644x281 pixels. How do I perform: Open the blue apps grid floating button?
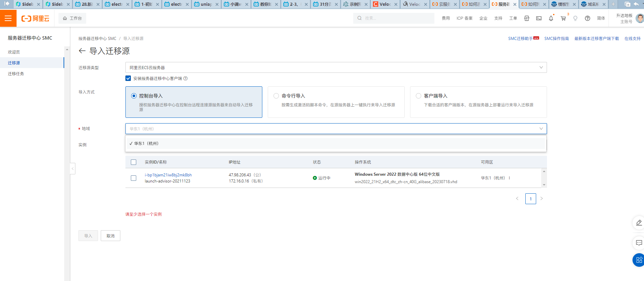click(639, 260)
